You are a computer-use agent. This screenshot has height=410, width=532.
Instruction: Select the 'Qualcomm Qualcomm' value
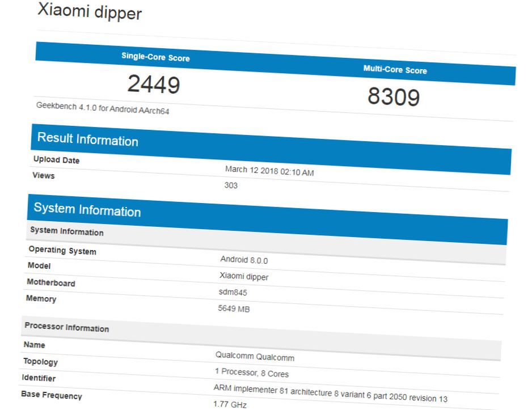click(x=255, y=357)
